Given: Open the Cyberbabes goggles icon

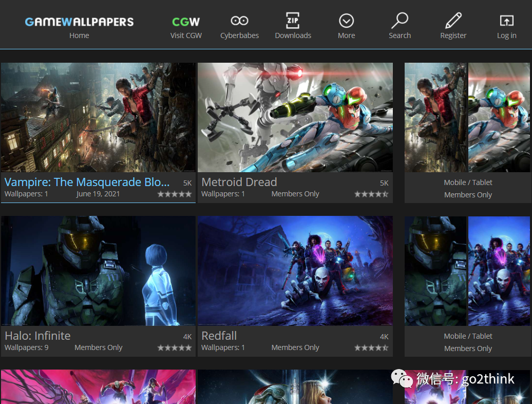Looking at the screenshot, I should 239,21.
